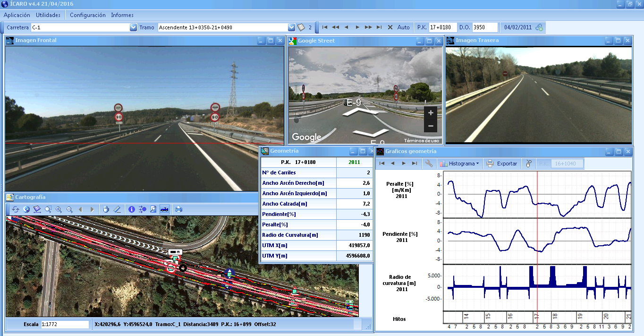
Task: Click the globe full extent icon
Action: (26, 209)
